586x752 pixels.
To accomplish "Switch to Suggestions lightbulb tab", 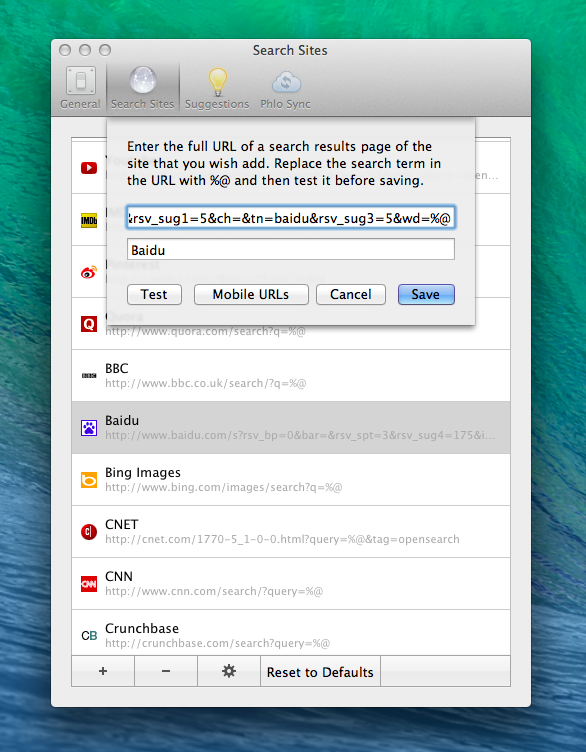I will [217, 88].
